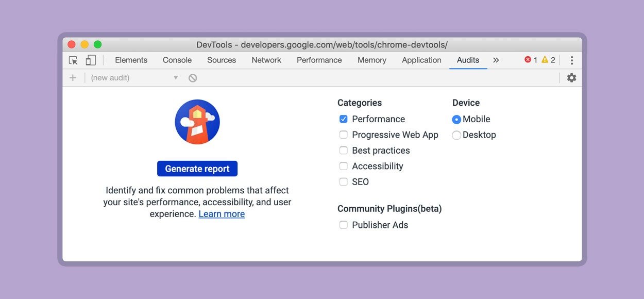
Task: Open the Audits settings gear icon
Action: tap(571, 78)
